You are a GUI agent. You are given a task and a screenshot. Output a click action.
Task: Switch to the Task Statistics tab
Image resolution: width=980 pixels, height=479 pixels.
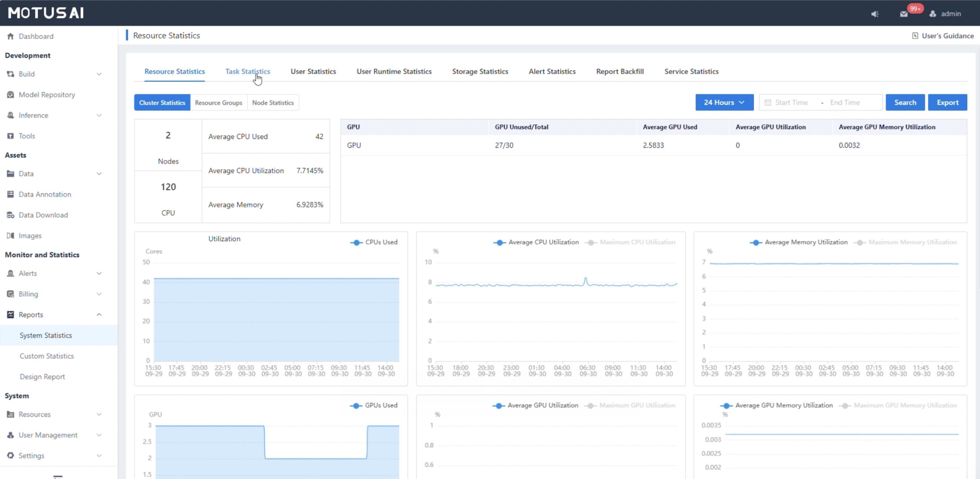coord(247,72)
